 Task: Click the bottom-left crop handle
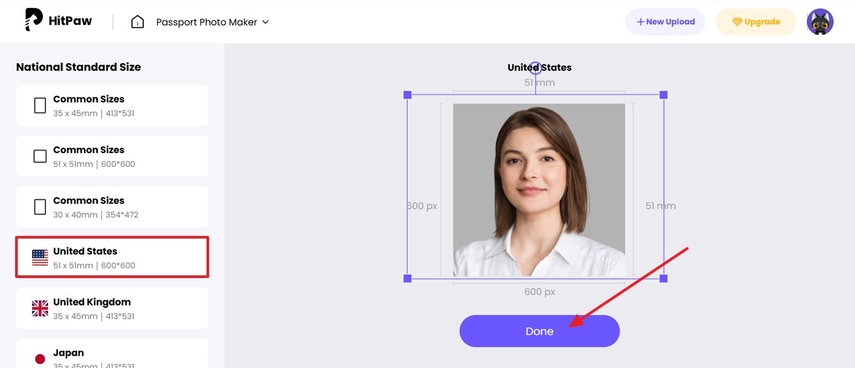click(x=407, y=279)
